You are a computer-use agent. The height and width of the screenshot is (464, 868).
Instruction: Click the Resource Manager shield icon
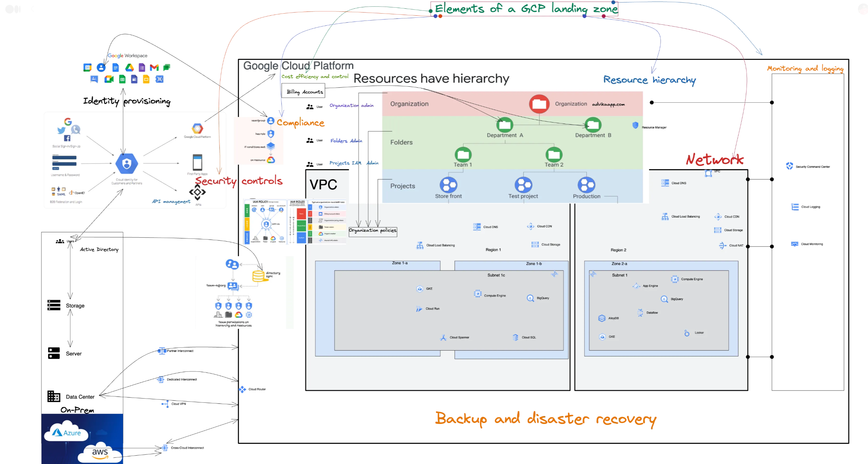click(x=635, y=125)
